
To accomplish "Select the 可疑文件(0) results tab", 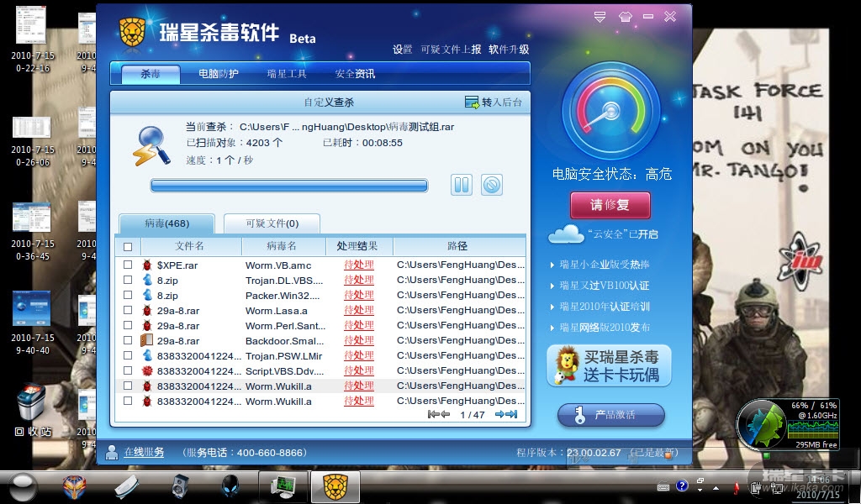I will 272,223.
